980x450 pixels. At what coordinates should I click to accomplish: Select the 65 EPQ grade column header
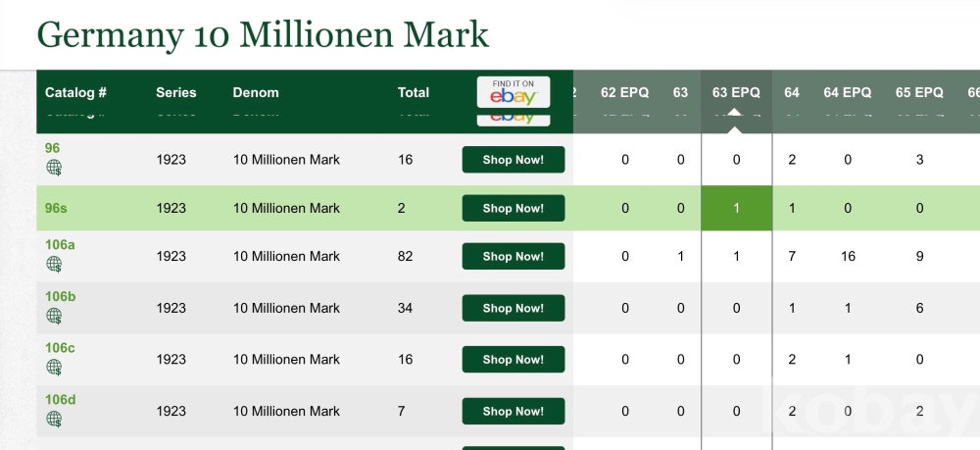point(919,93)
